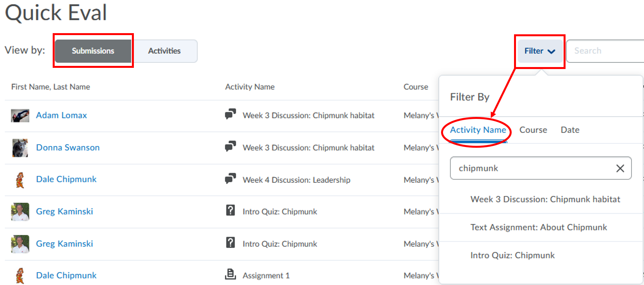Click Week 3 Discussion text in Adam Lomax row
The image size is (644, 285).
[x=308, y=115]
